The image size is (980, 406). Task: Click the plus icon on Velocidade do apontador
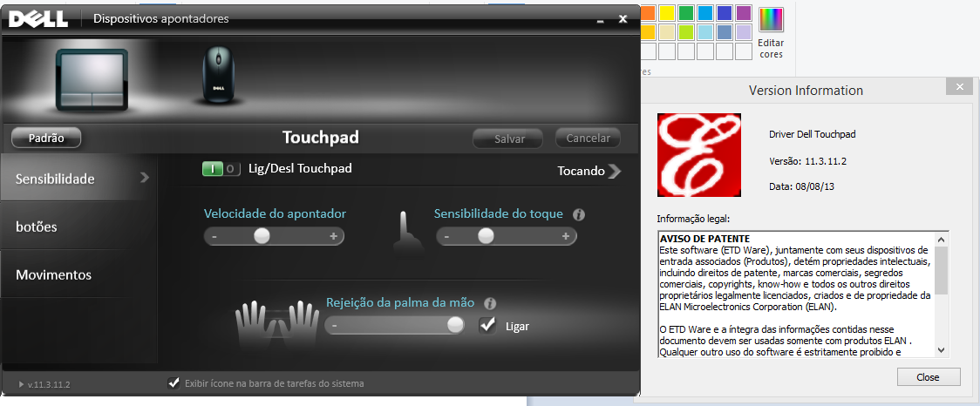tap(334, 237)
